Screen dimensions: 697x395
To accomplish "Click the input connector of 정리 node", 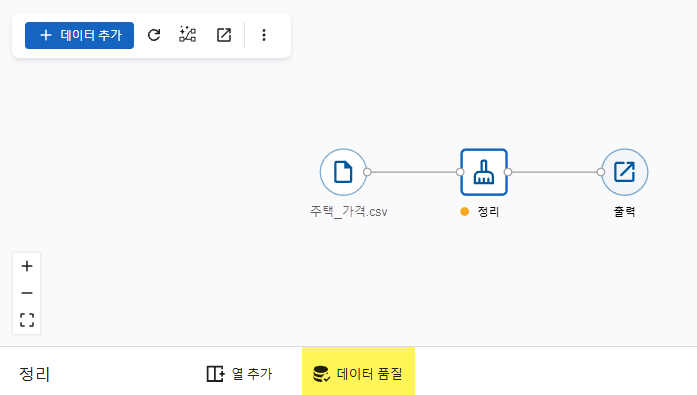I will coord(460,172).
